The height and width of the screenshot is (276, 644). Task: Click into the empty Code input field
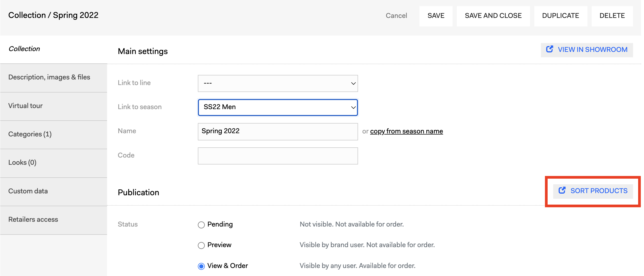278,156
